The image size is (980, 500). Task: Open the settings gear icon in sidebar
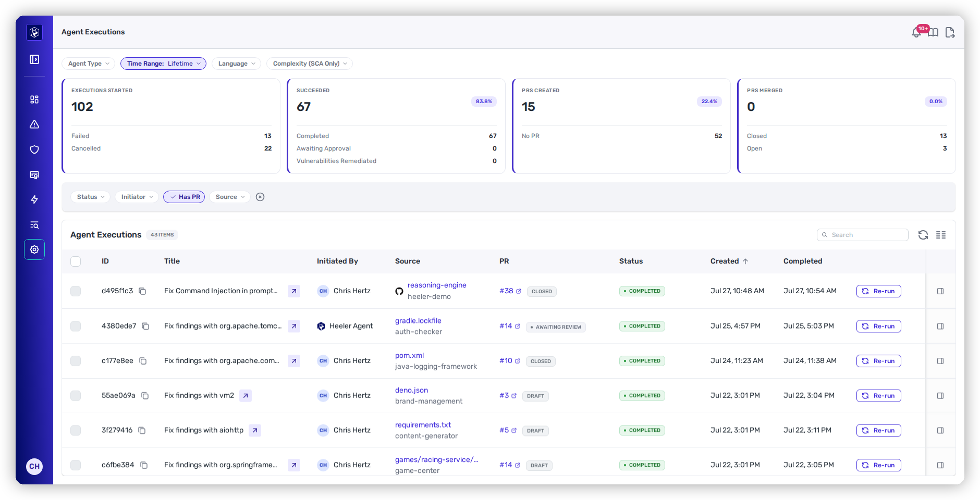34,249
